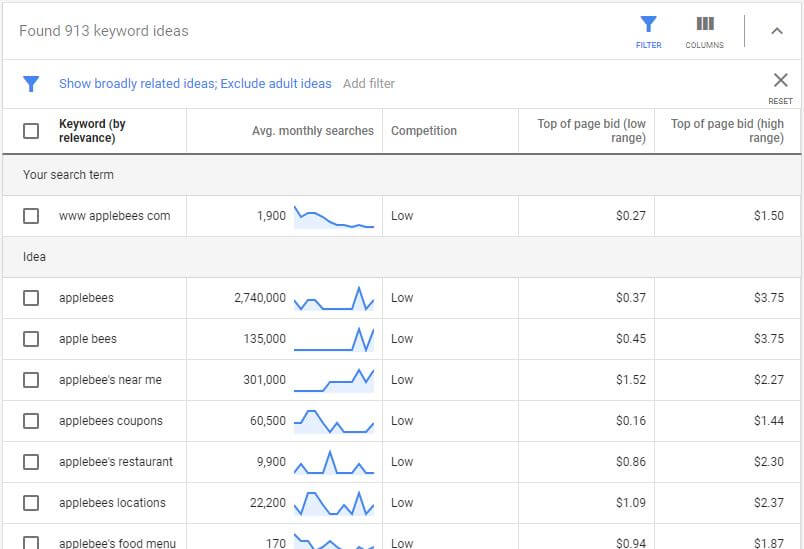Viewport: 804px width, 549px height.
Task: Sort by Keyword (by relevance) header
Action: click(92, 131)
